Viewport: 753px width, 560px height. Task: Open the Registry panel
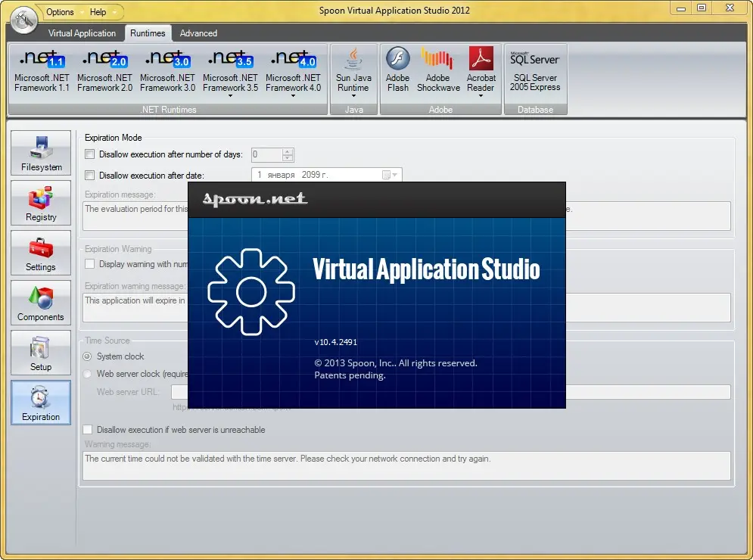[x=41, y=203]
